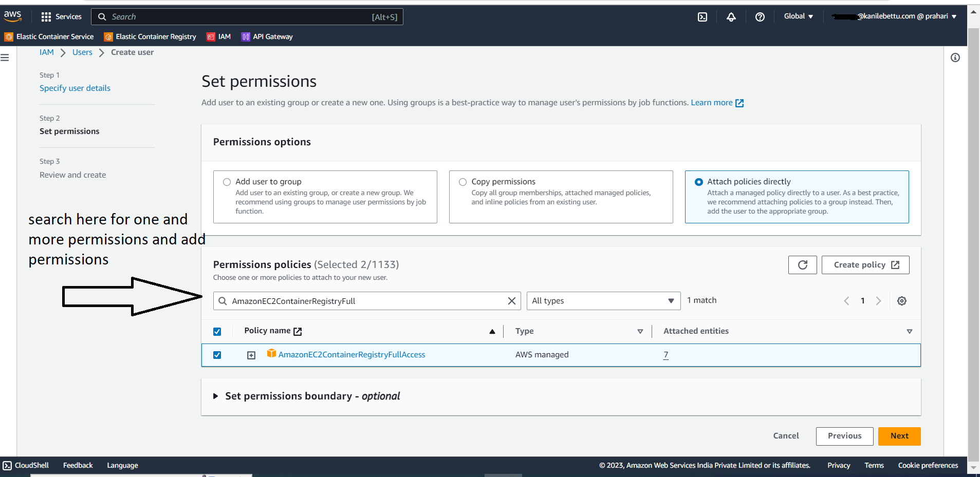
Task: Go to previous page of policies
Action: 846,301
